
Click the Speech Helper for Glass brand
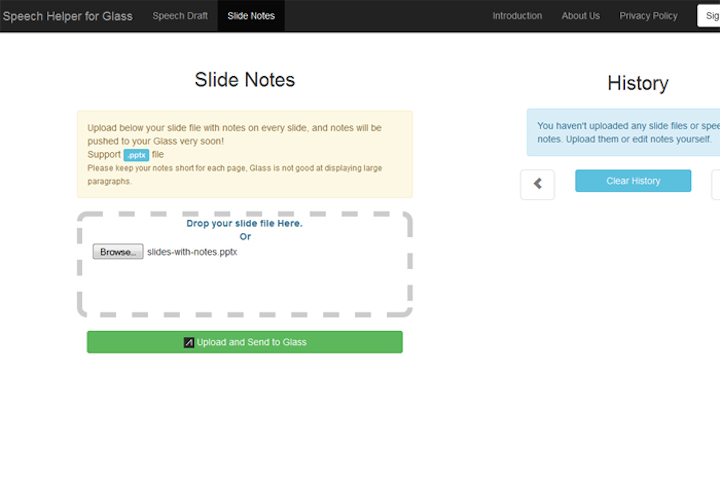(68, 16)
